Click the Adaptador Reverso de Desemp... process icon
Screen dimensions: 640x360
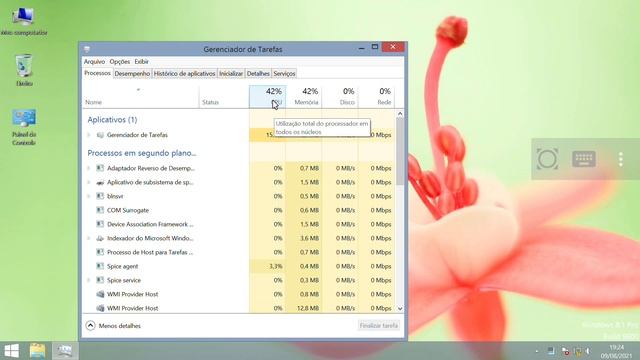click(x=100, y=168)
